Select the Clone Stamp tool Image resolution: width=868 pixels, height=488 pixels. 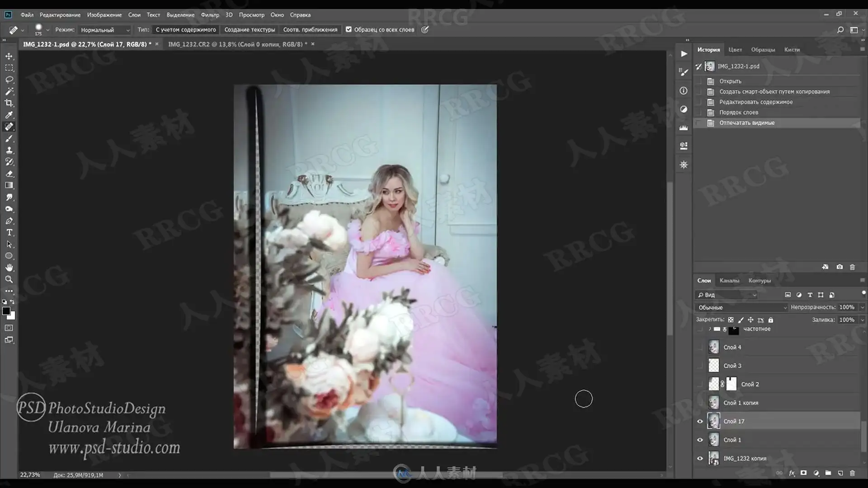pos(9,150)
